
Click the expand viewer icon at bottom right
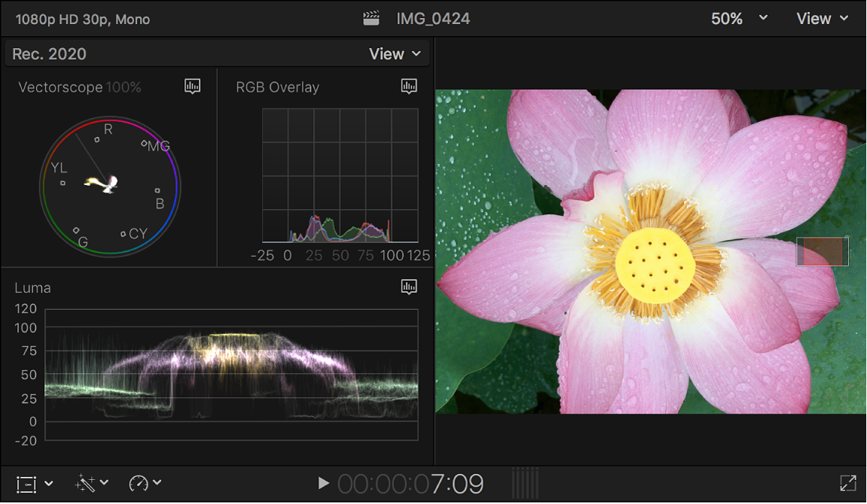849,484
